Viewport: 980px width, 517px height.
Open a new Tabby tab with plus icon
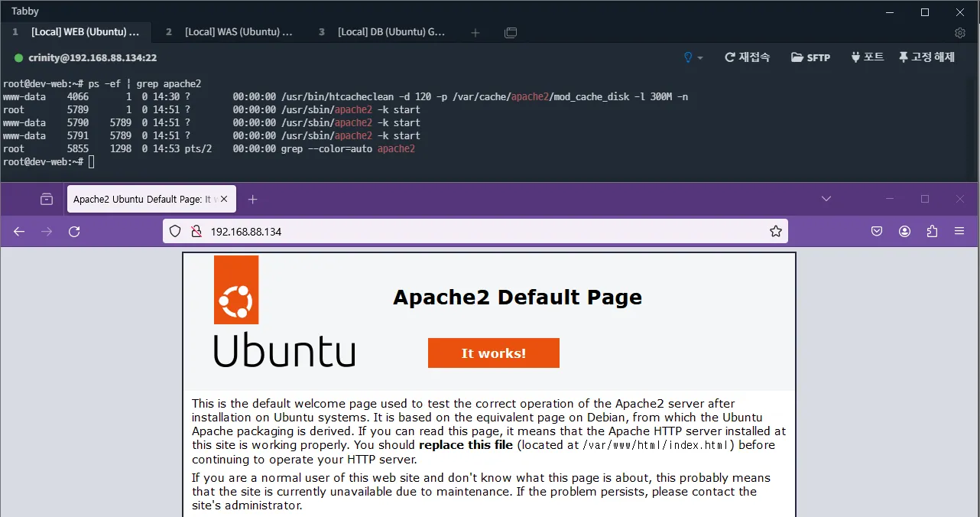pos(475,33)
